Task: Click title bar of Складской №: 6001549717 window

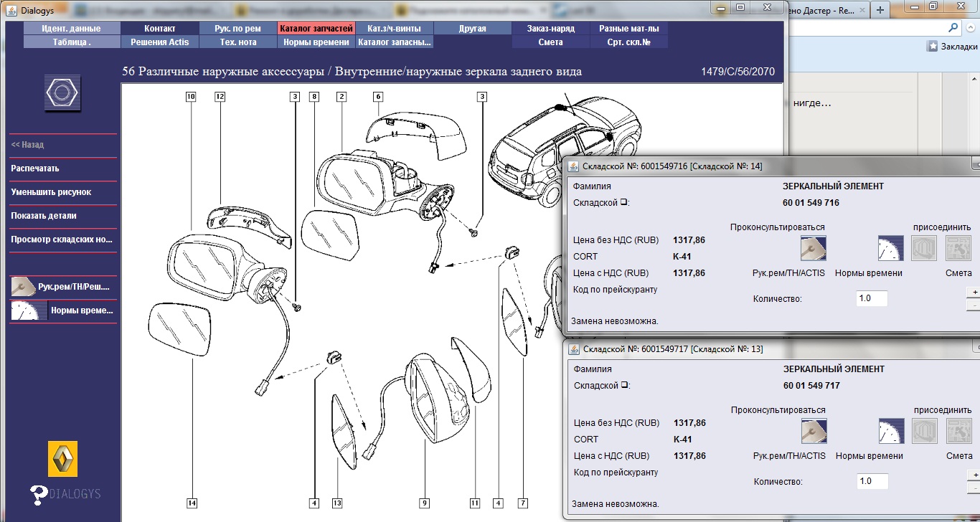Action: pos(772,349)
